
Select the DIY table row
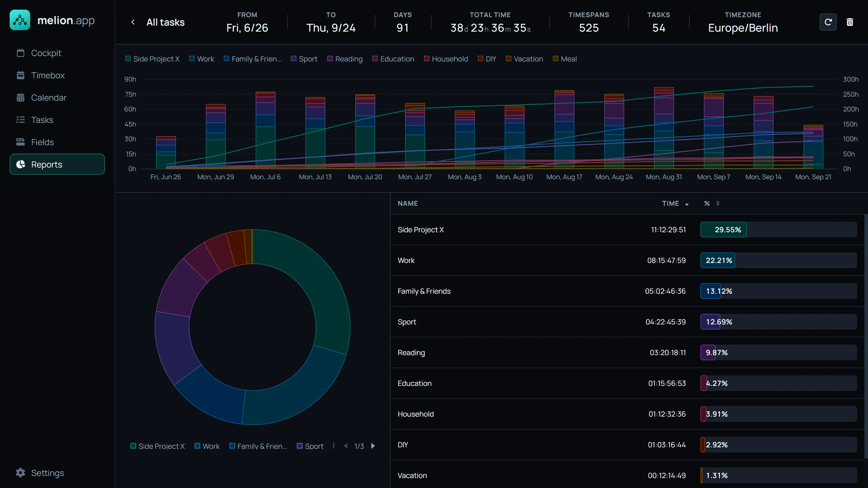(627, 445)
